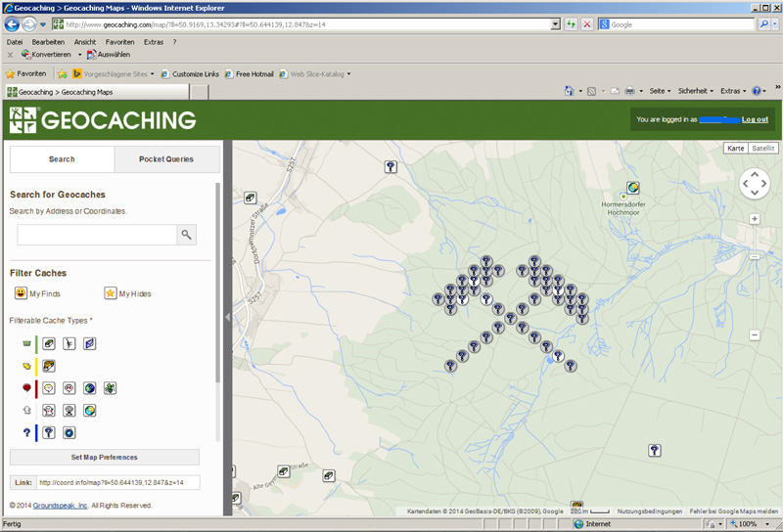Screen dimensions: 783x532
Task: Toggle the Traditional Cache type filter
Action: [48, 343]
